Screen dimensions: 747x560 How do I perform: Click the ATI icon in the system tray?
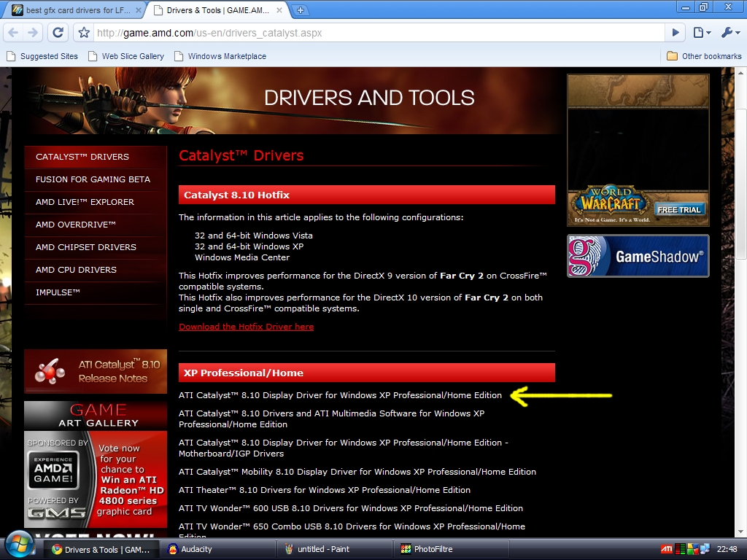pos(667,549)
